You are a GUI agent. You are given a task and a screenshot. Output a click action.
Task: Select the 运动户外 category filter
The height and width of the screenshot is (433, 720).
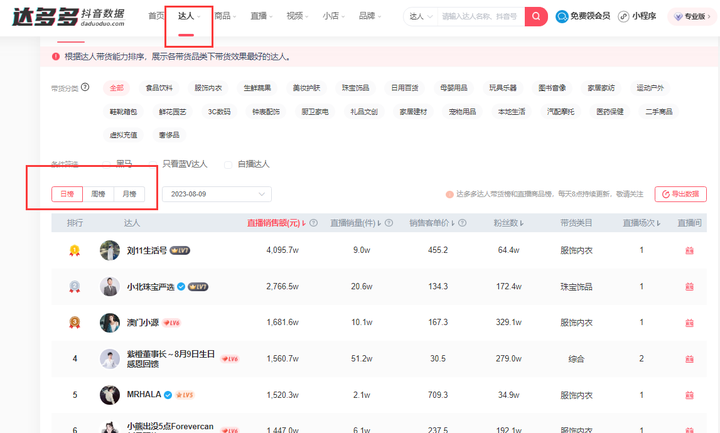(650, 88)
